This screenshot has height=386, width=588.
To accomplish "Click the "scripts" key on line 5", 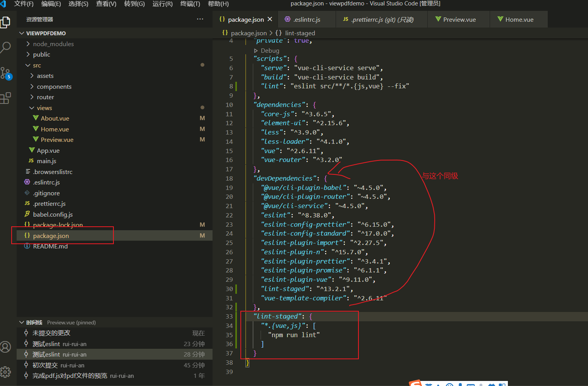I will point(269,59).
